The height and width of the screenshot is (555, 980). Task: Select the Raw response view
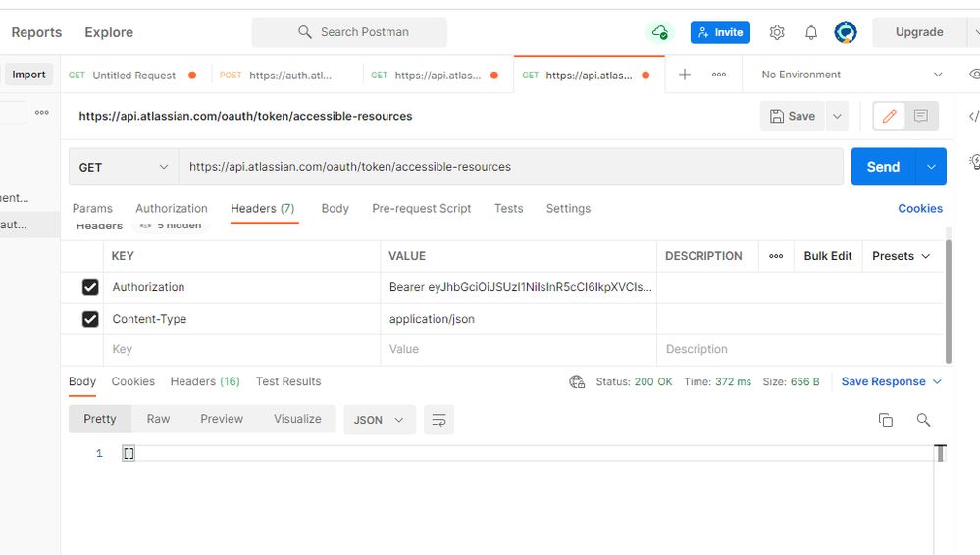tap(158, 419)
